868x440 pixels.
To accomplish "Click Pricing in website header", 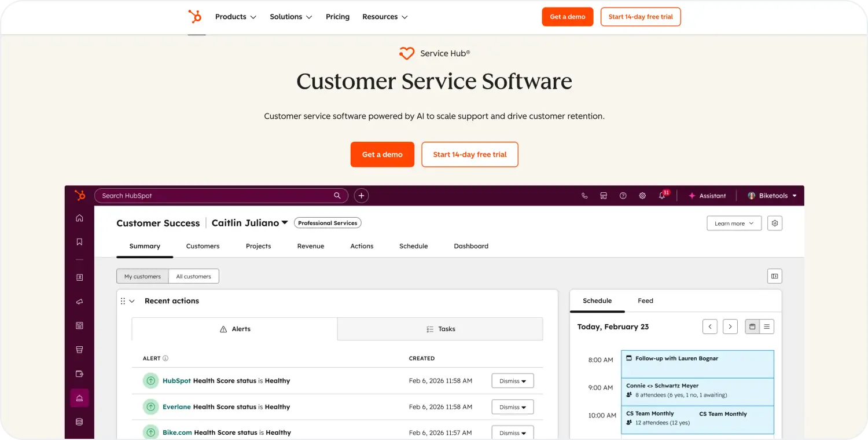I will point(337,17).
